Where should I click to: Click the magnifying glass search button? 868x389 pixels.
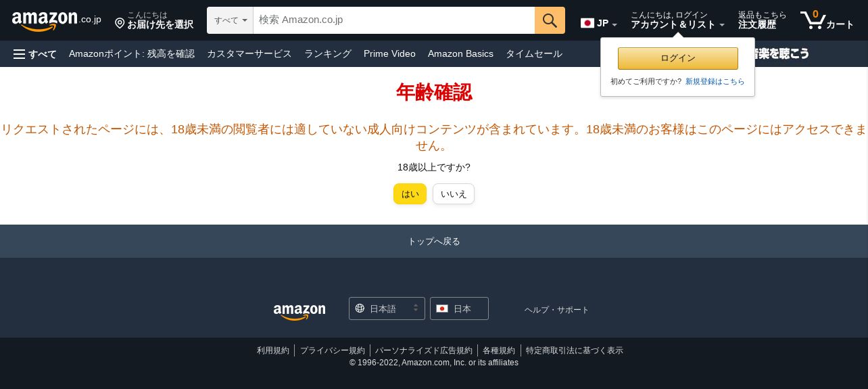pos(550,20)
